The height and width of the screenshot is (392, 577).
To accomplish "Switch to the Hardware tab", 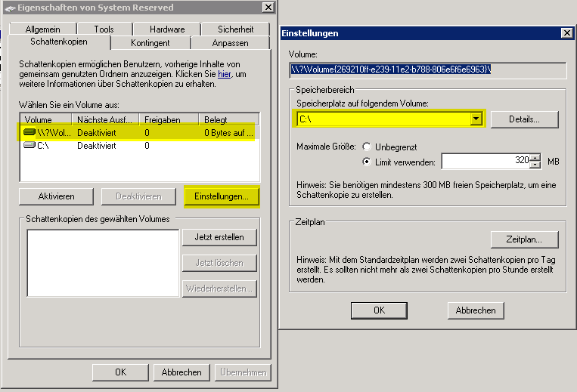I will point(167,29).
